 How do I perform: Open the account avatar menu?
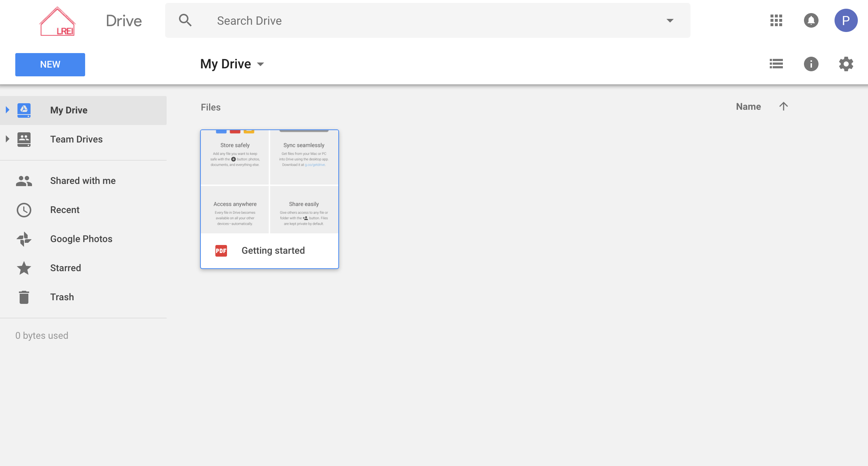[846, 21]
